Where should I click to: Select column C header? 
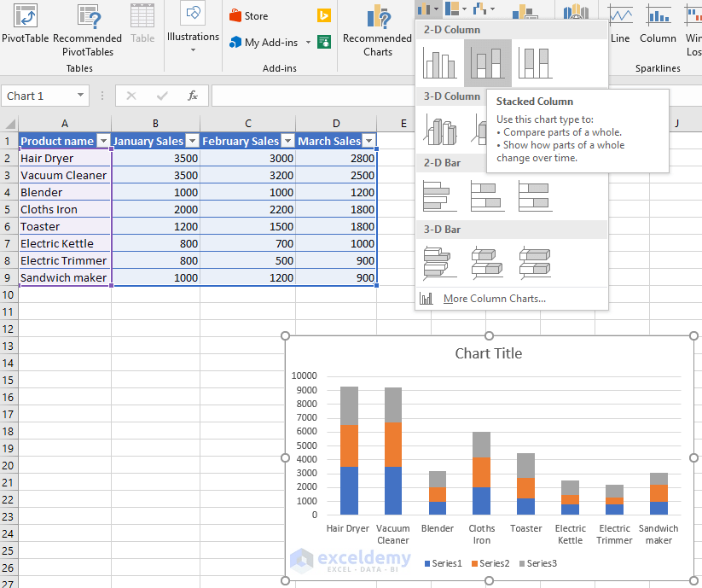[x=248, y=123]
